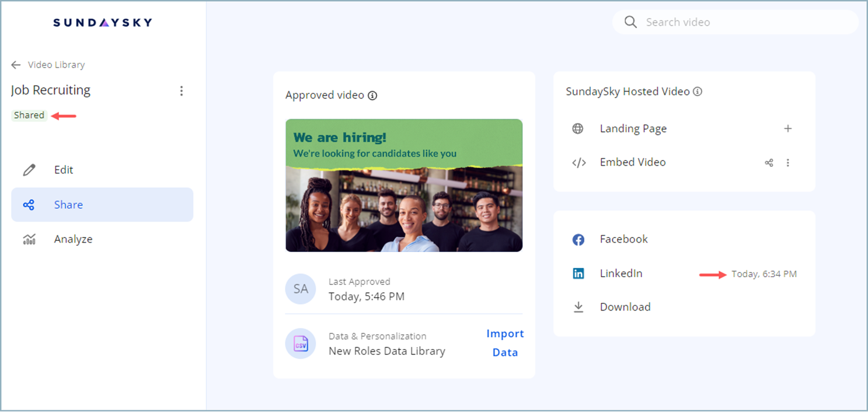Click the green Shared status badge

coord(29,115)
